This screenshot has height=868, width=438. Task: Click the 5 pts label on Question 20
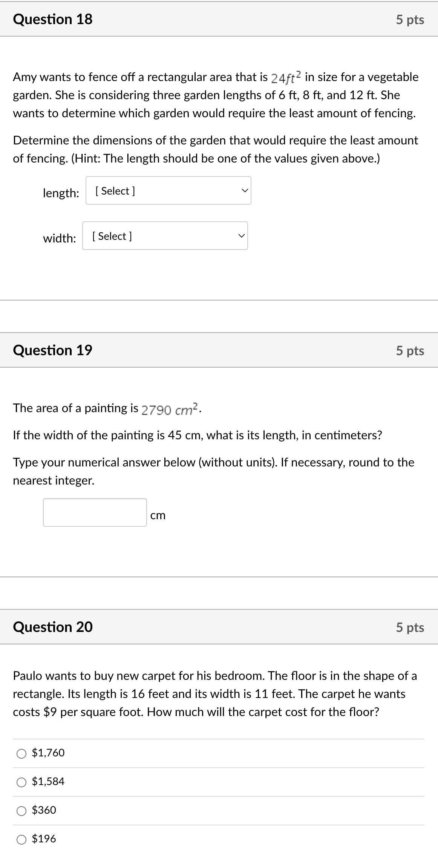(410, 627)
